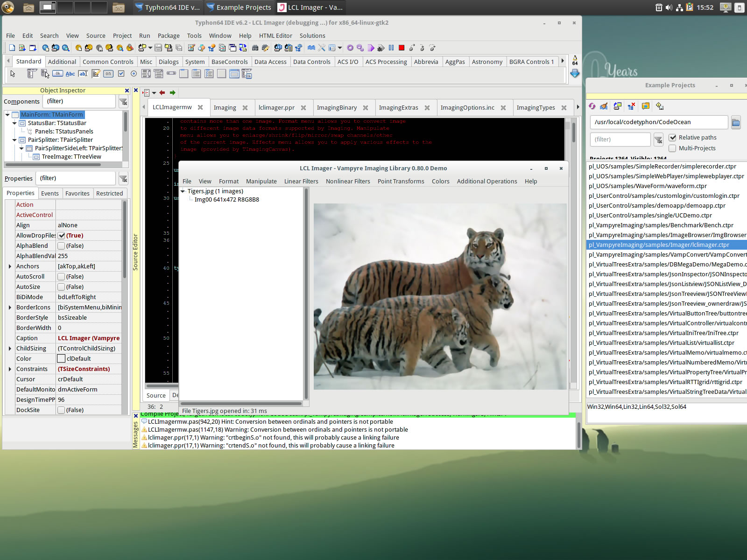
Task: Stop the running program with red icon
Action: [402, 48]
